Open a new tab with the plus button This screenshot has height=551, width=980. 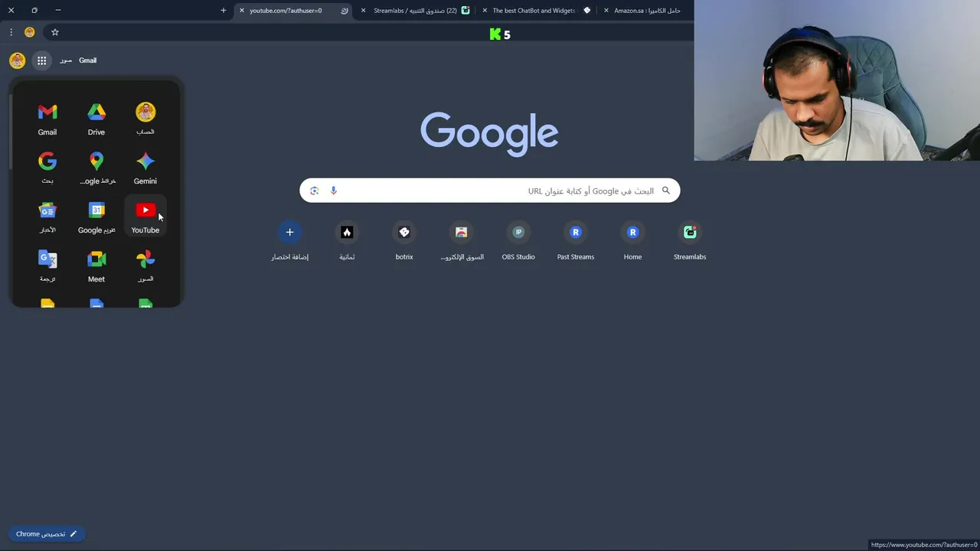224,11
